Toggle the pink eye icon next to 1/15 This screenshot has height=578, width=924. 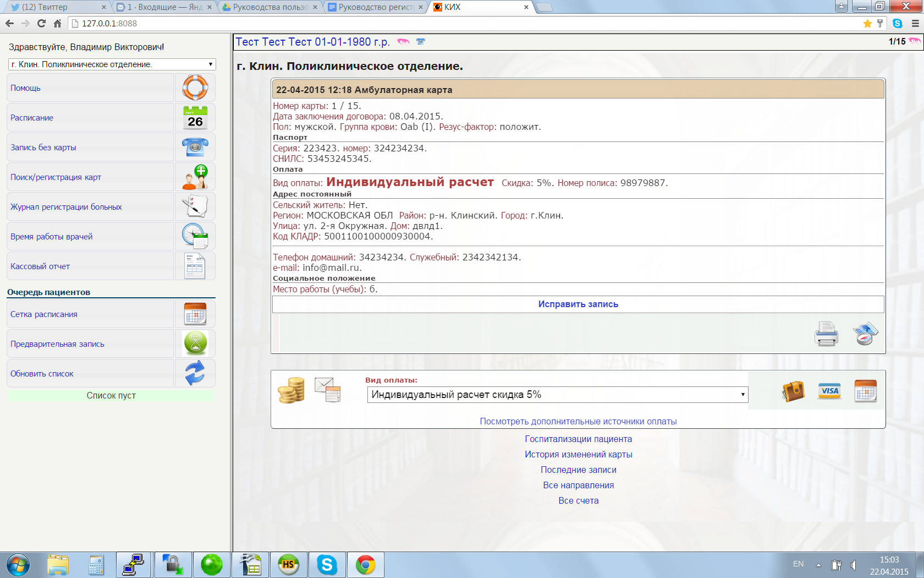pos(915,41)
